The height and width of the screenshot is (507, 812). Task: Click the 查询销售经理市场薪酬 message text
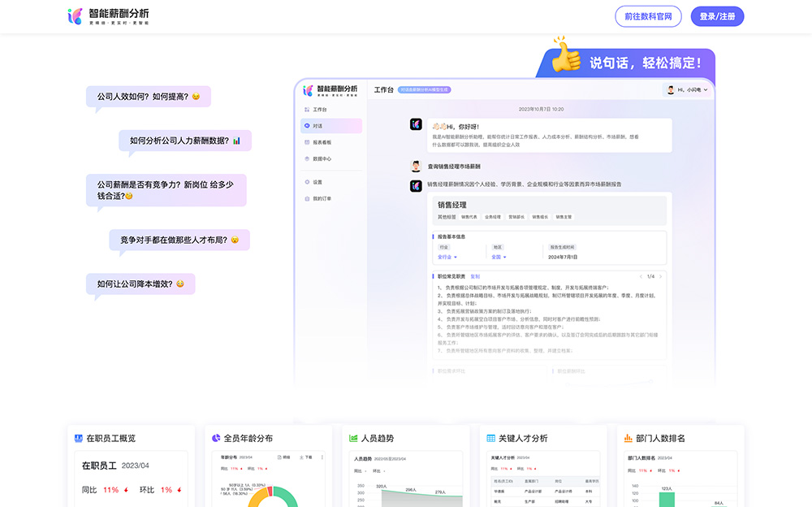454,167
